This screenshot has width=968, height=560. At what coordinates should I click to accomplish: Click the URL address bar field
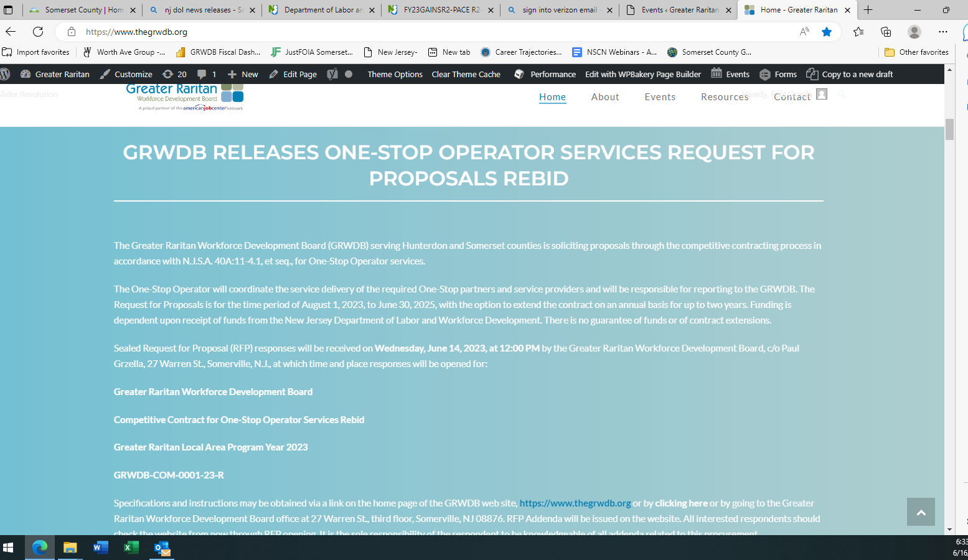[436, 32]
